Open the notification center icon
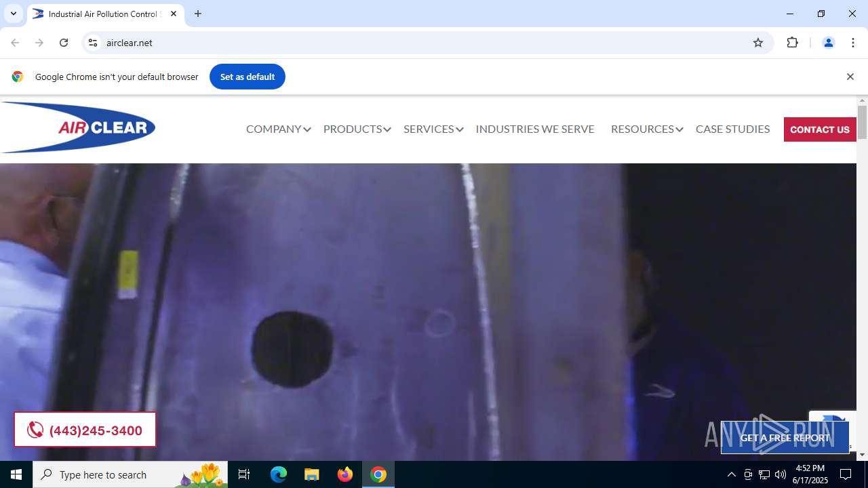This screenshot has width=868, height=488. 846,474
